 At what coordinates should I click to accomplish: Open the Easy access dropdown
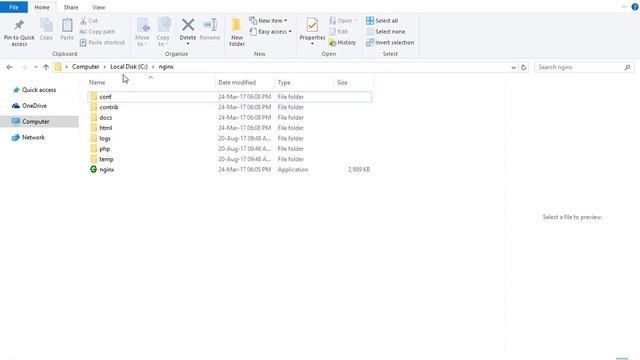270,32
